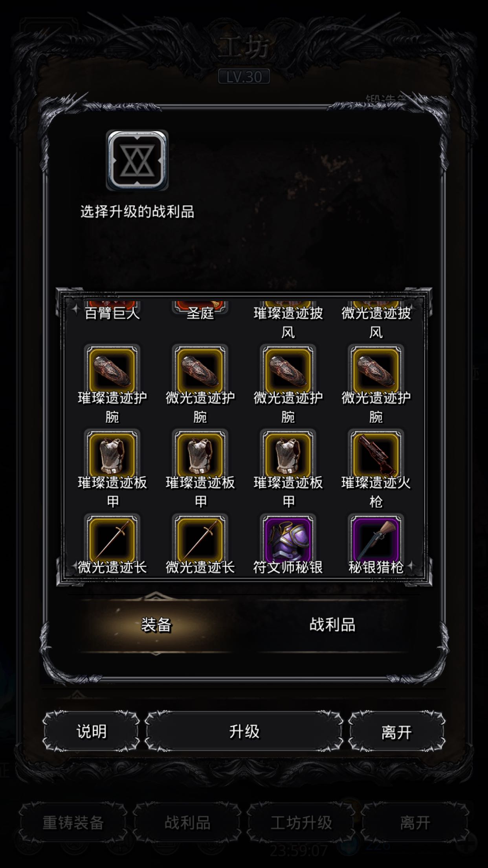Switch to the 装备 tab
Viewport: 488px width, 868px height.
point(156,625)
